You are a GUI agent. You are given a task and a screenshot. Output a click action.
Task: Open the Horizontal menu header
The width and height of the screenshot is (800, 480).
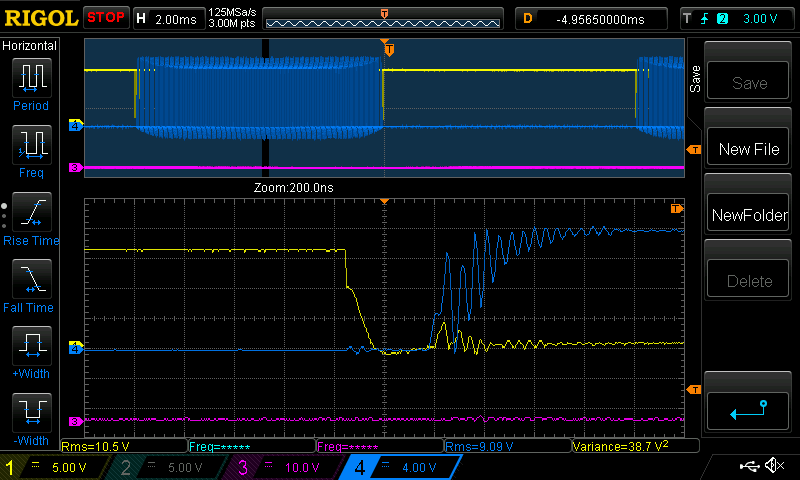(x=30, y=46)
